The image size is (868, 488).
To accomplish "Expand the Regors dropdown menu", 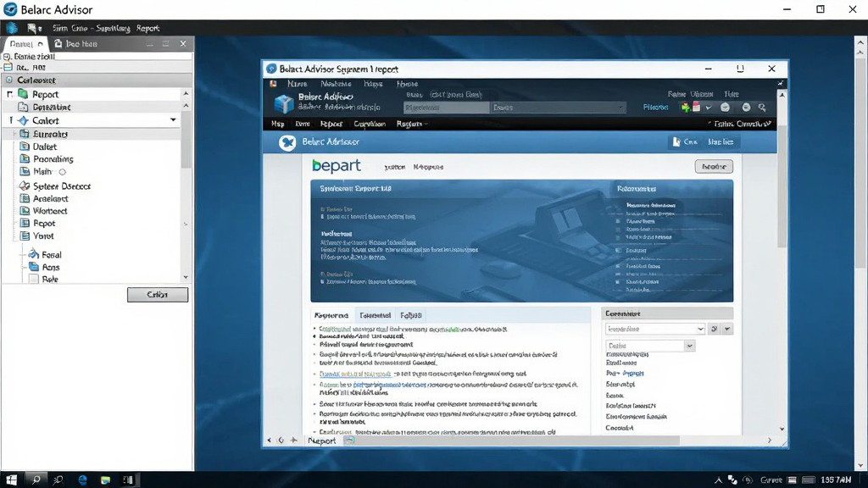I will point(412,124).
